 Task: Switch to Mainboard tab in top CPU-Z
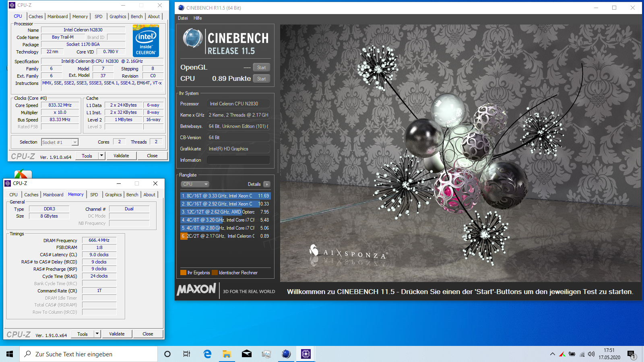click(58, 16)
